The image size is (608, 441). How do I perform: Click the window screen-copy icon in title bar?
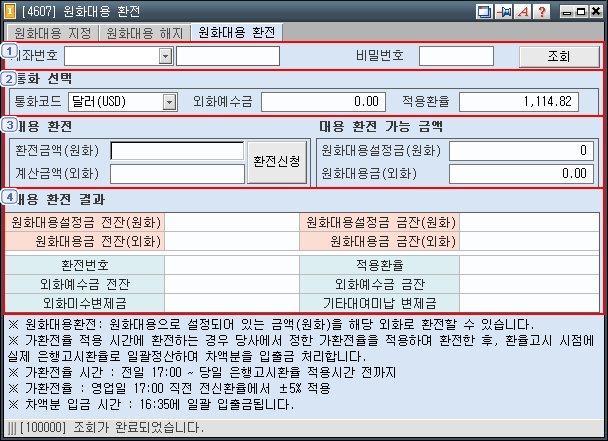pos(484,12)
